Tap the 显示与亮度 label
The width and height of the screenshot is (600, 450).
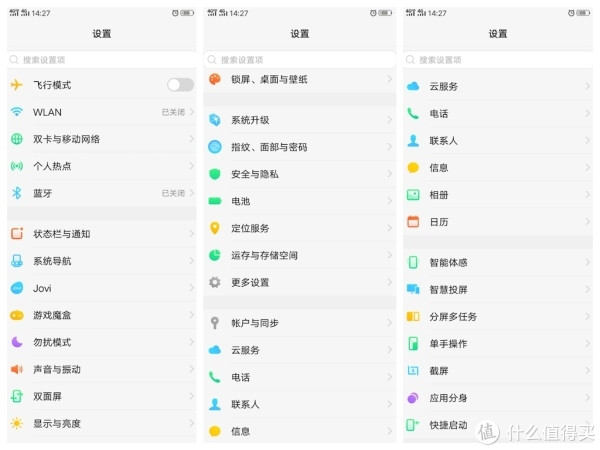tap(57, 423)
